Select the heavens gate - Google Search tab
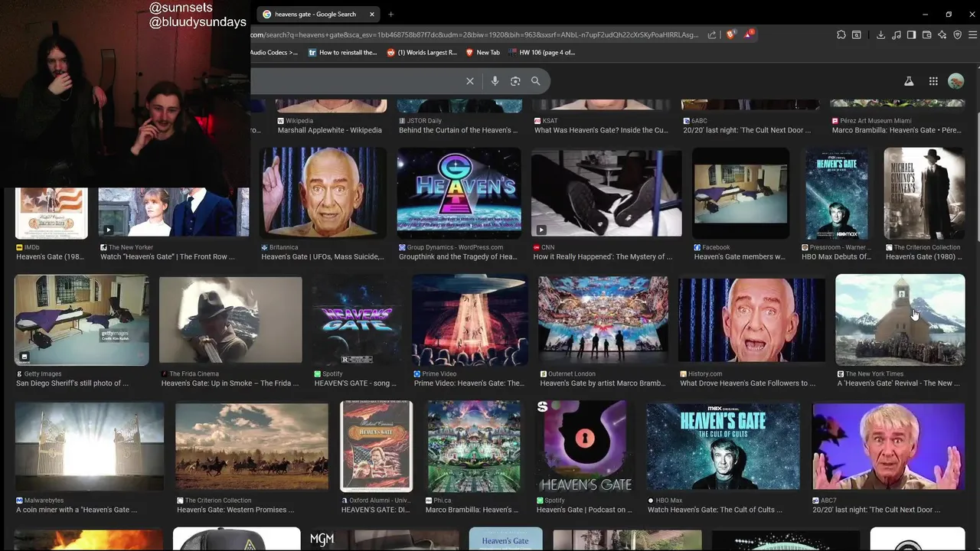This screenshot has width=980, height=551. tap(318, 14)
